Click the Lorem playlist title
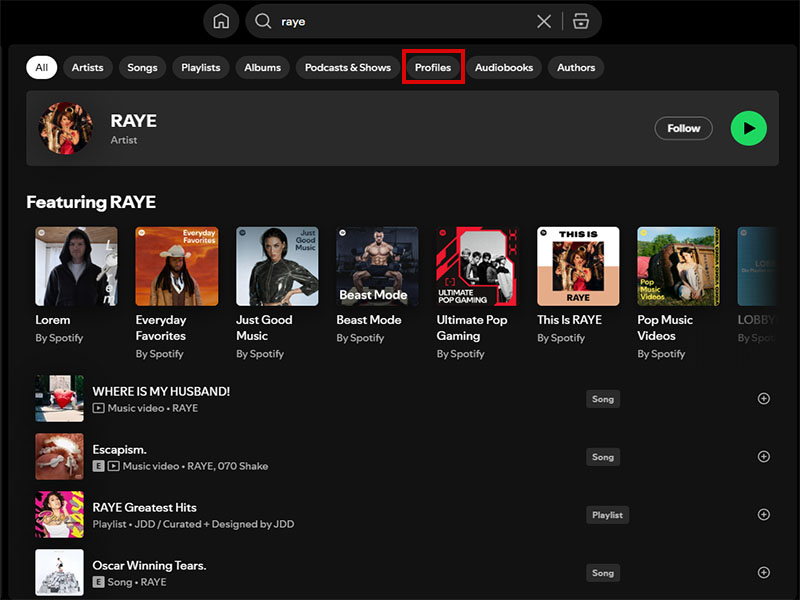 tap(53, 320)
